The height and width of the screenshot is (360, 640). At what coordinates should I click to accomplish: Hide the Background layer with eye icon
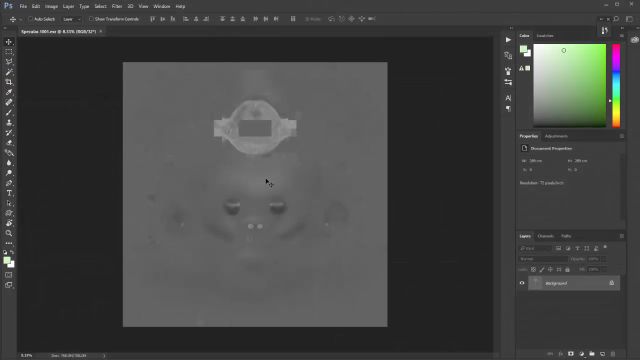[x=522, y=283]
